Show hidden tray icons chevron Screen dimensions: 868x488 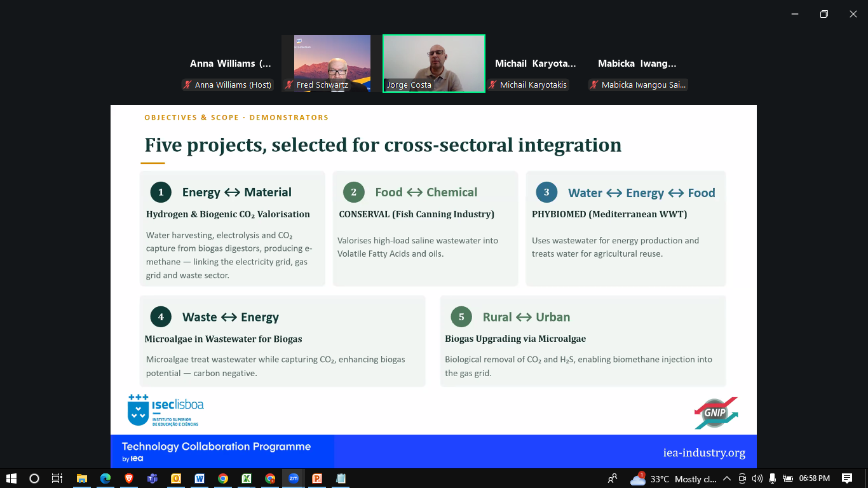tap(726, 478)
